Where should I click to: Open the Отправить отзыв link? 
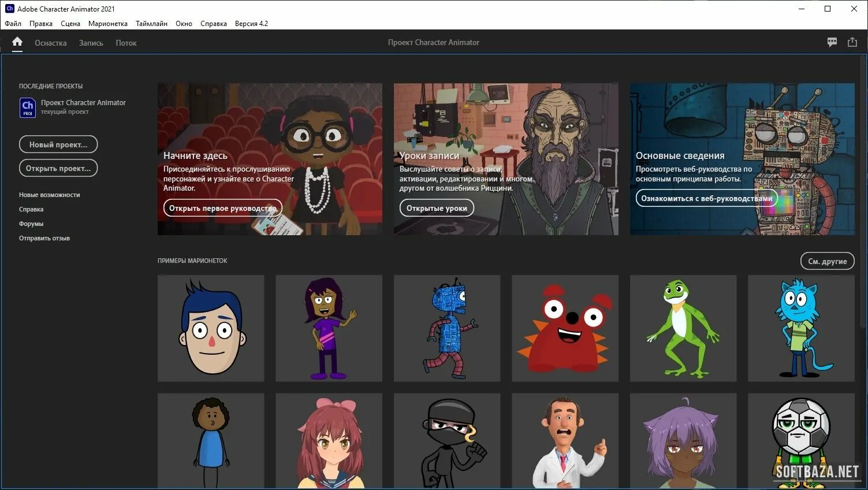coord(44,238)
